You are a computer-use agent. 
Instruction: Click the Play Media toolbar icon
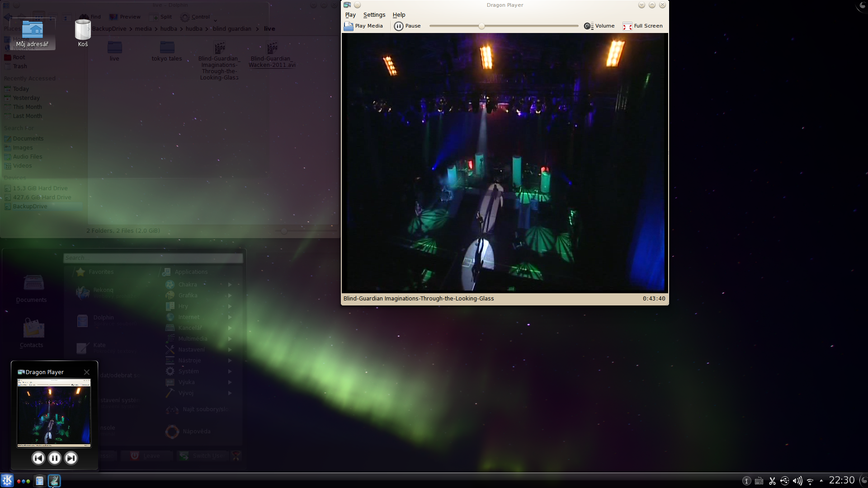click(x=349, y=26)
